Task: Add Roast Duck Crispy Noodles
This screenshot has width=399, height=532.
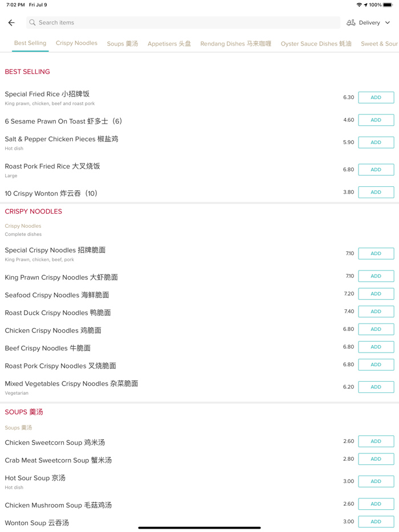Action: tap(376, 312)
